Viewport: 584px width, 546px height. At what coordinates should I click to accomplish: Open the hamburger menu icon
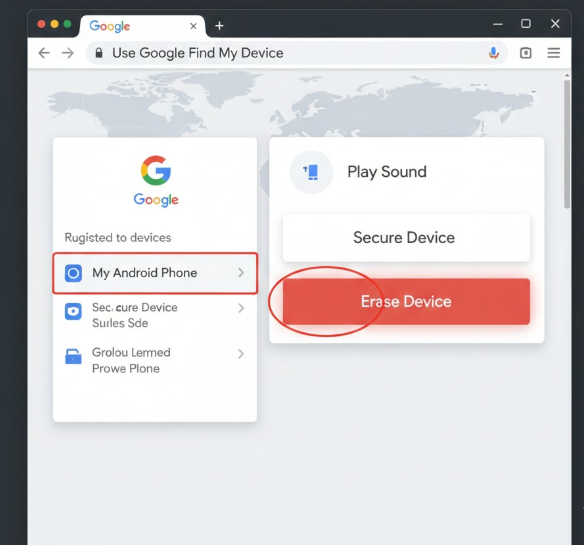(x=554, y=53)
